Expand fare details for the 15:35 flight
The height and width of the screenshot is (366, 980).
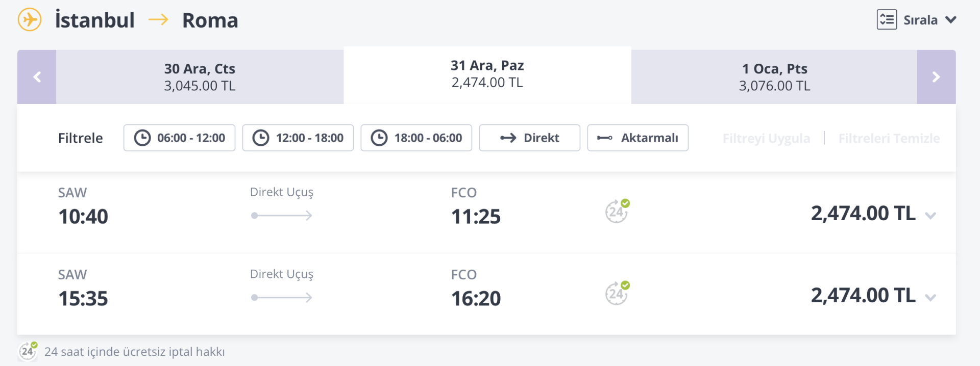point(930,298)
